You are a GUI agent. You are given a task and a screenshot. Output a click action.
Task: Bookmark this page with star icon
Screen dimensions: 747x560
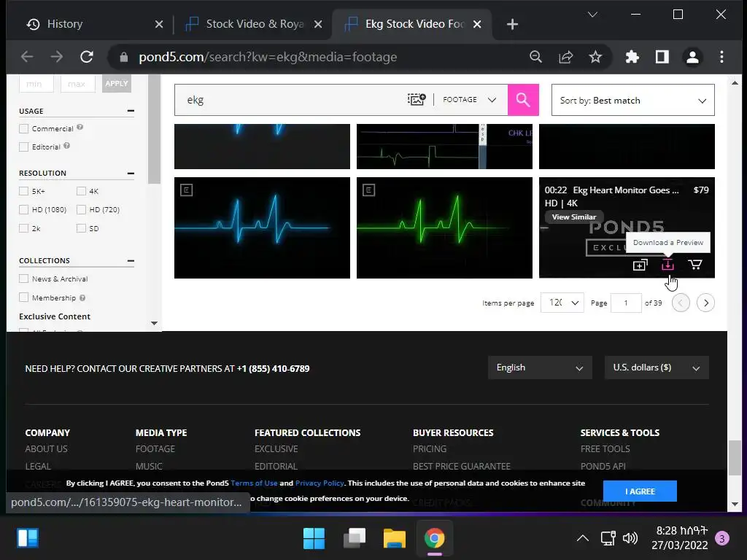point(595,57)
